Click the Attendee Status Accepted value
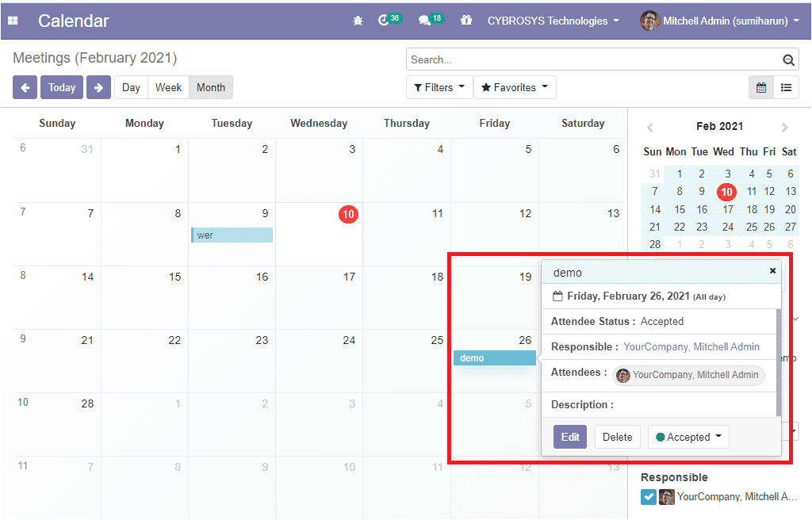 (x=662, y=322)
